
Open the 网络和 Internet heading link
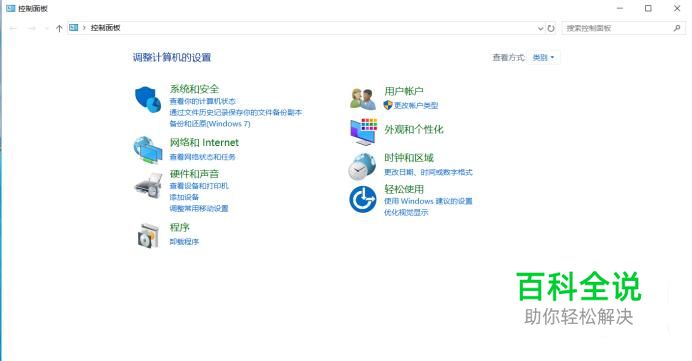point(204,143)
